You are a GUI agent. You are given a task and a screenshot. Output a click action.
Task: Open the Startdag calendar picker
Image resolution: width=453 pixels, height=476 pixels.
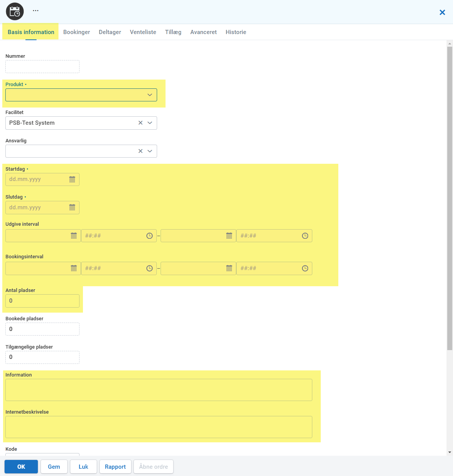[x=72, y=179]
